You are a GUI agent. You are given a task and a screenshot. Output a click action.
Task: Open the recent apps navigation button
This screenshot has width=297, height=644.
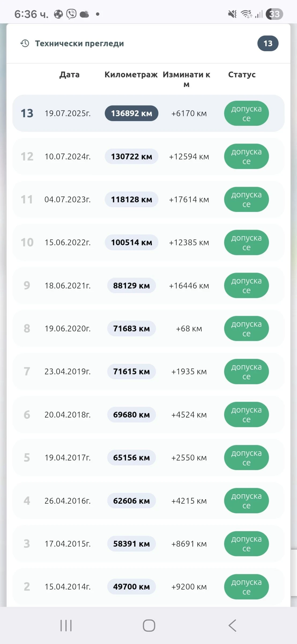(66, 625)
